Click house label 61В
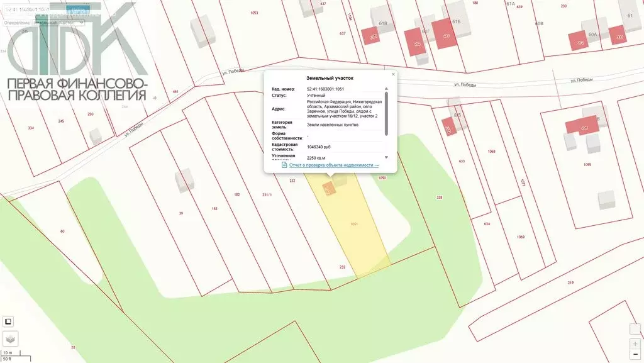This screenshot has width=644, height=363. pyautogui.click(x=383, y=23)
